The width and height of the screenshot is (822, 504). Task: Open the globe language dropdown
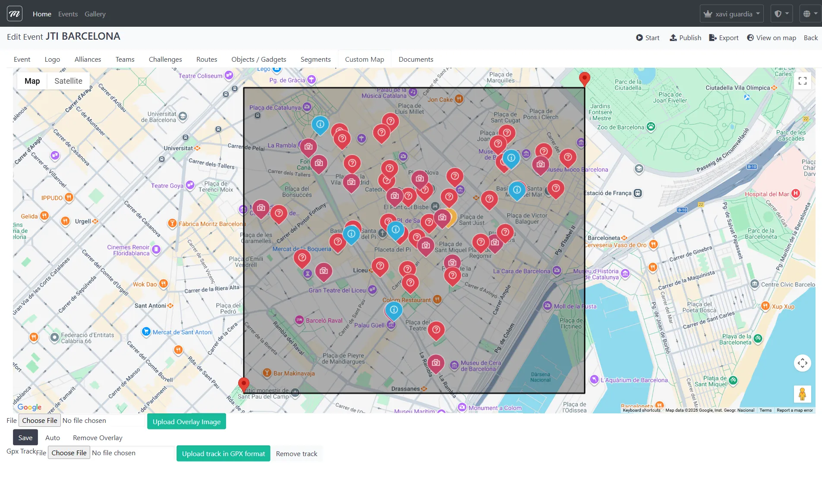pyautogui.click(x=810, y=14)
